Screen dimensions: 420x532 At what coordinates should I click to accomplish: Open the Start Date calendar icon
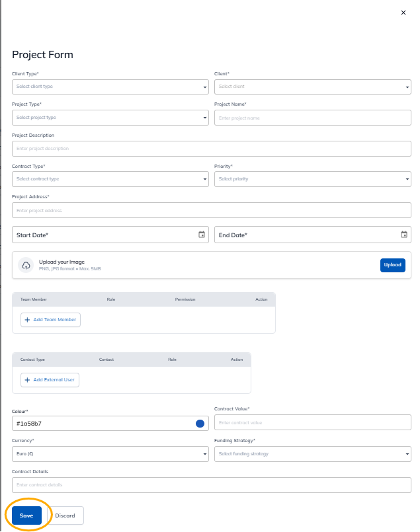[202, 235]
